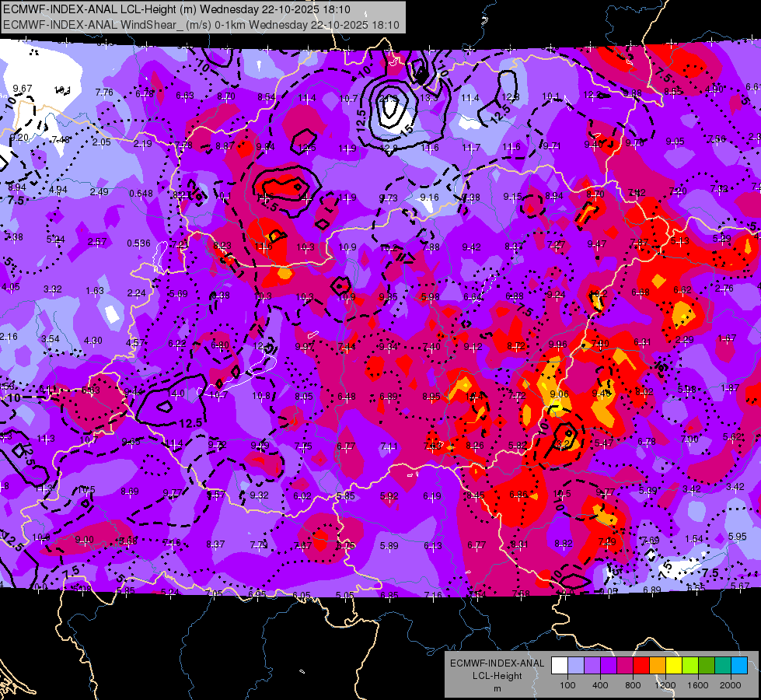Click the grid value 0.536
The width and height of the screenshot is (761, 700).
click(139, 243)
